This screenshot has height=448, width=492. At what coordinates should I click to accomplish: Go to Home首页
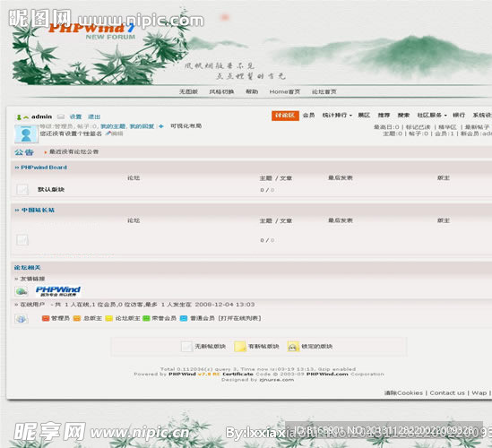click(x=285, y=91)
